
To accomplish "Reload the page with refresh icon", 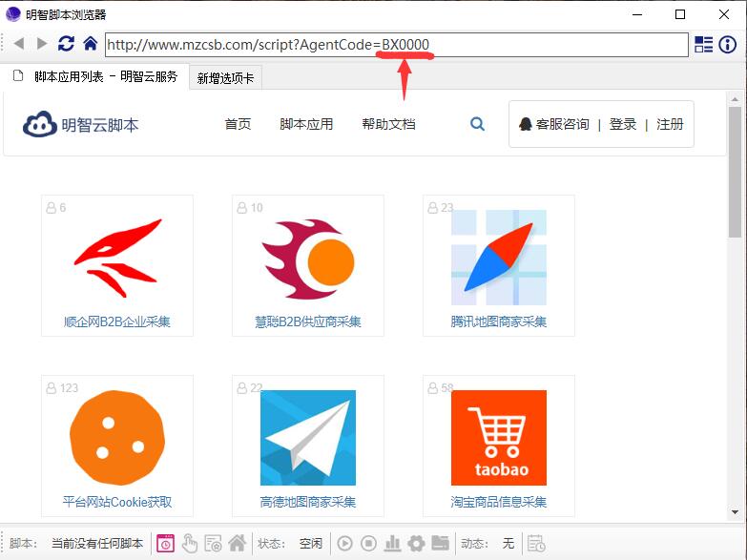I will (66, 44).
